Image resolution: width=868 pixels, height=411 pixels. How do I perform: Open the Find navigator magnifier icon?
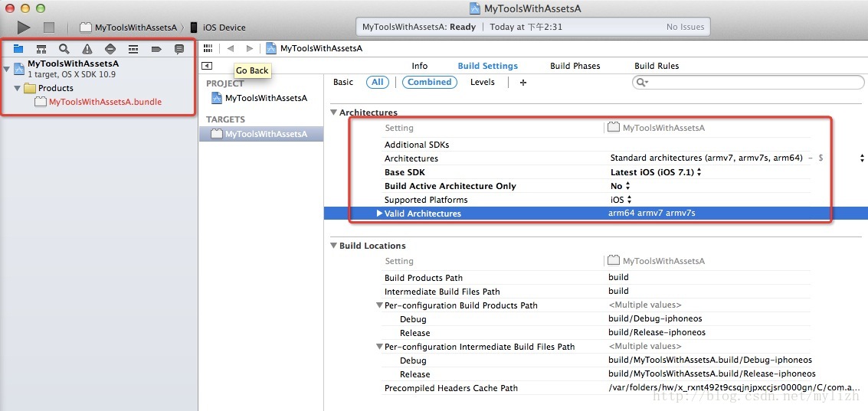coord(64,49)
